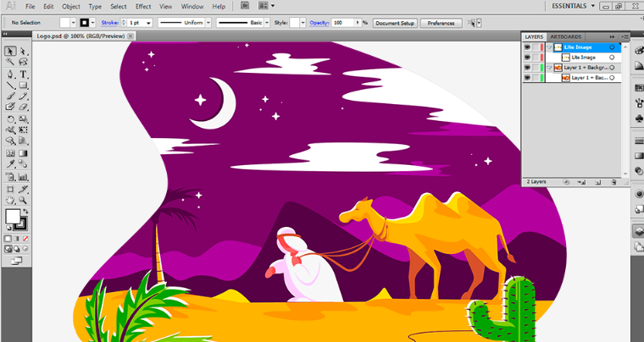
Task: Open the ESSENTIALS workspace switcher
Action: [574, 6]
